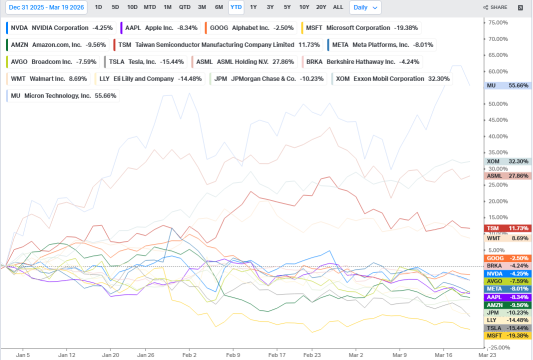Toggle the MU Micron Technology legend item
The height and width of the screenshot is (360, 533).
point(63,96)
